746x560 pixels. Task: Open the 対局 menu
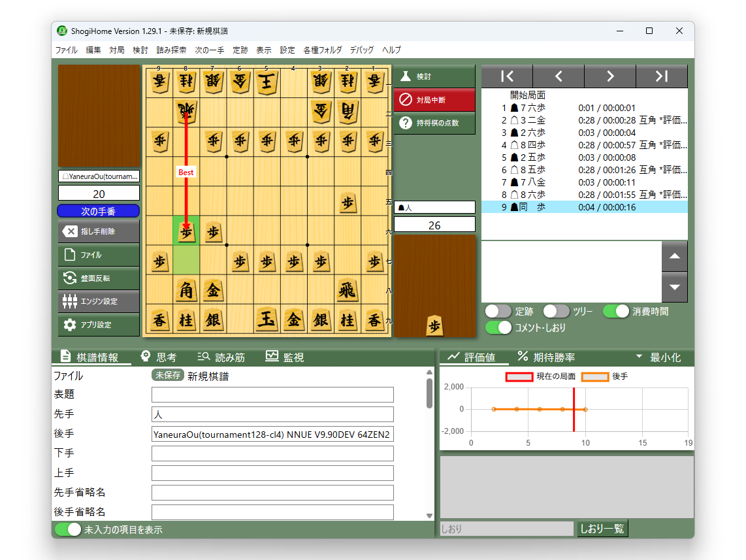pyautogui.click(x=116, y=50)
